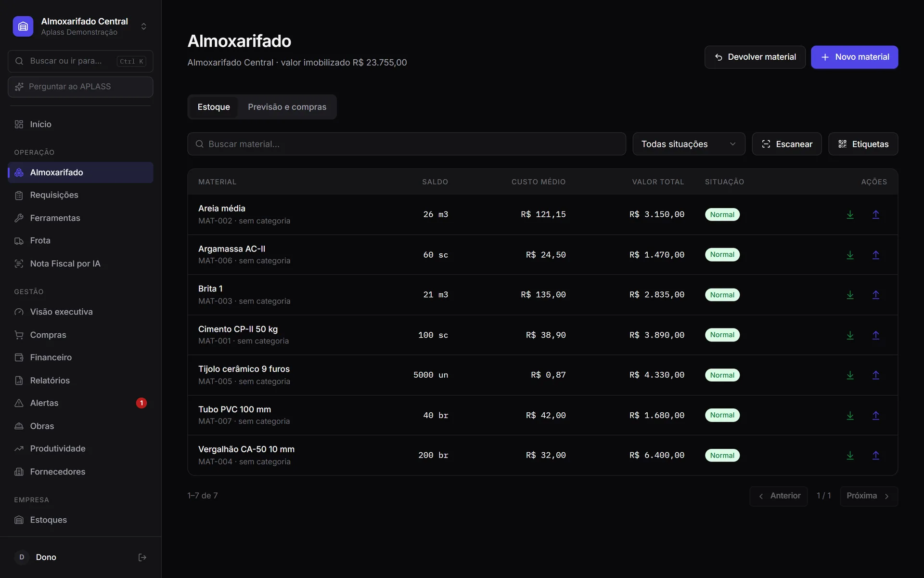Click the Perguntar ao APLASS field
Viewport: 924px width, 578px height.
tap(80, 87)
